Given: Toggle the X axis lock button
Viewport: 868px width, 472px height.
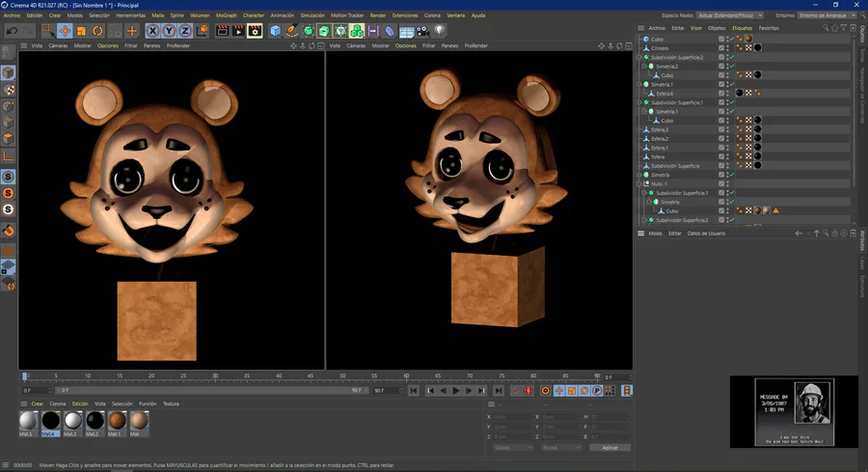Looking at the screenshot, I should (151, 31).
